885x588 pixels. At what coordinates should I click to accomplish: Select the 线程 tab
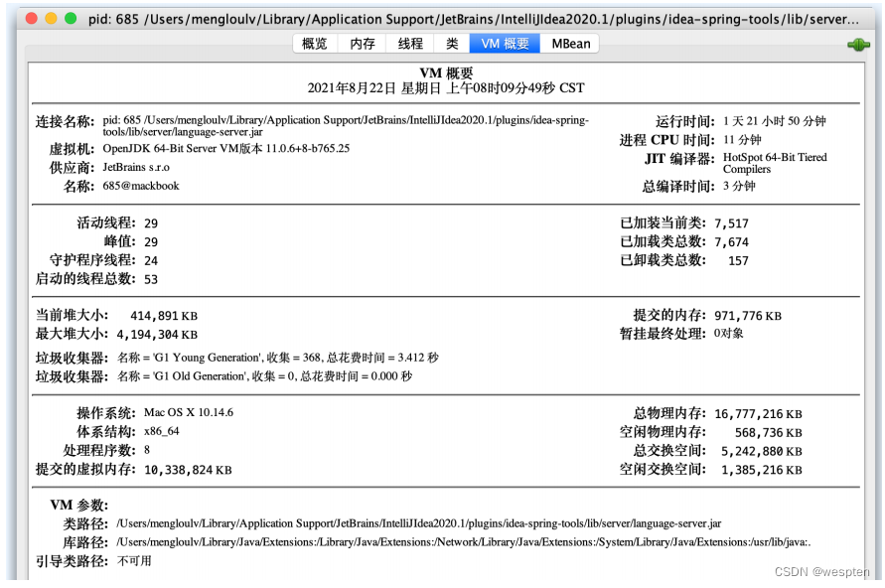(410, 44)
